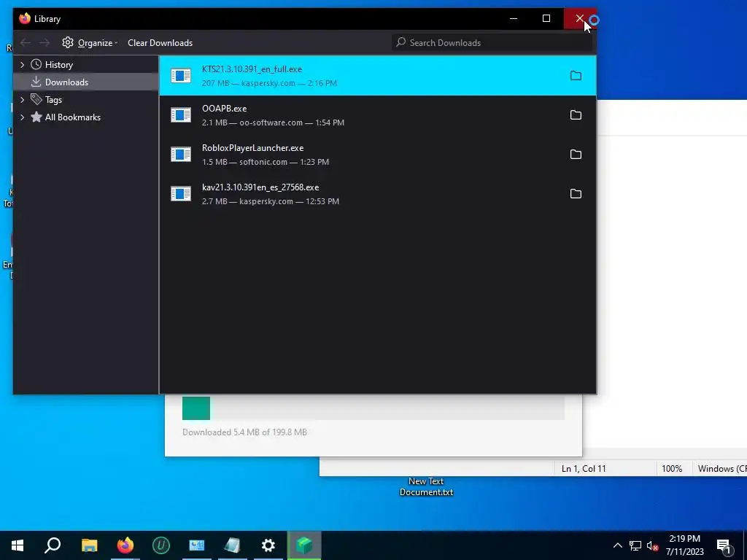This screenshot has height=560, width=747.
Task: Click the Downloads arrow icon in sidebar
Action: pyautogui.click(x=36, y=82)
